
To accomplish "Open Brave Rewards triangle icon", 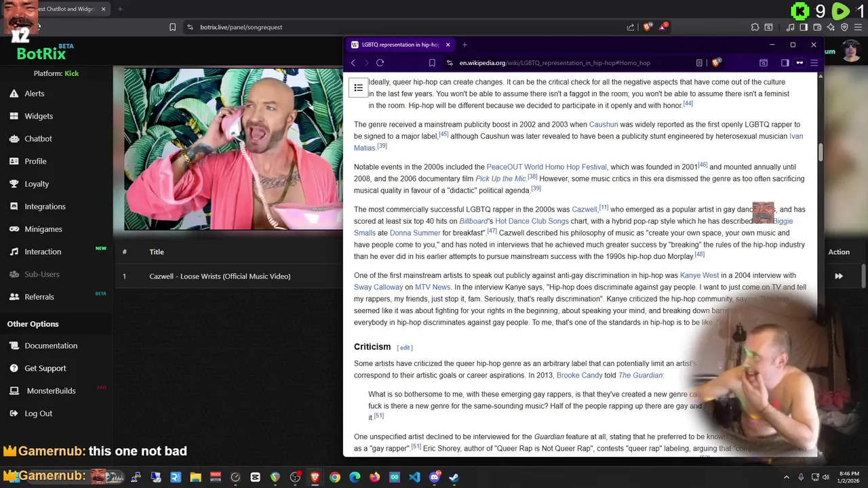I will pyautogui.click(x=663, y=27).
